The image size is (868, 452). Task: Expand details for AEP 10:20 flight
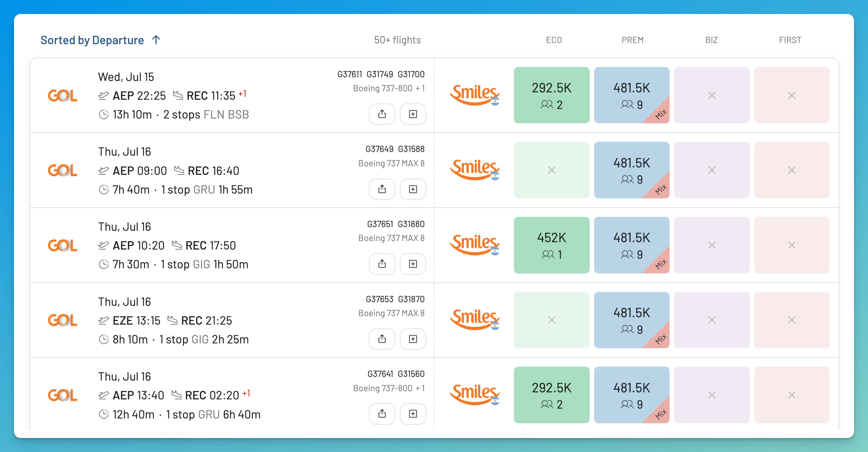pos(413,264)
